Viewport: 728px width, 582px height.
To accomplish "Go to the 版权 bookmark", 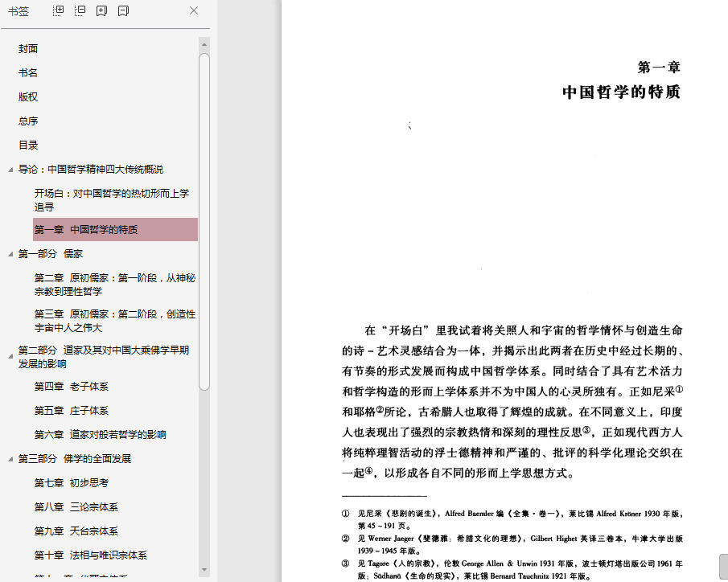I will [x=28, y=97].
